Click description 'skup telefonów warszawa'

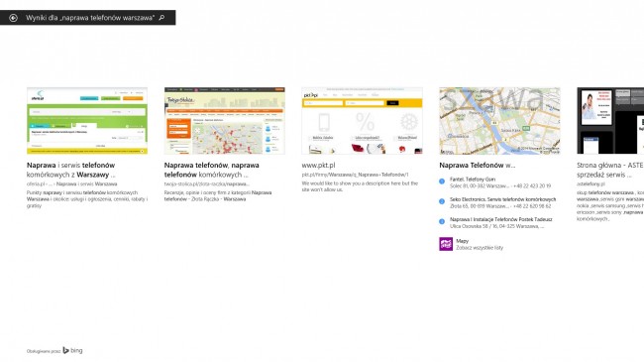click(x=610, y=205)
